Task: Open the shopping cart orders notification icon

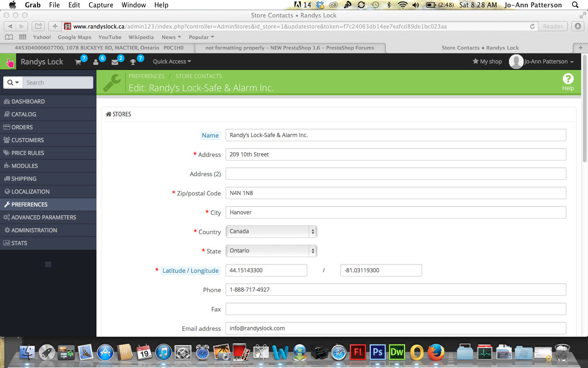Action: tap(79, 62)
